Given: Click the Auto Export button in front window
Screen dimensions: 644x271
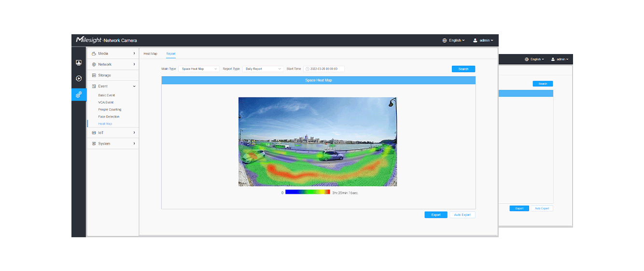Looking at the screenshot, I should (462, 215).
